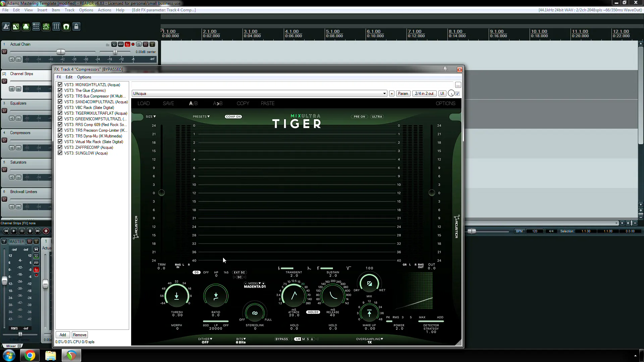Screen dimensions: 644x362
Task: Open the SIZE dropdown in Tiger
Action: coord(151,117)
